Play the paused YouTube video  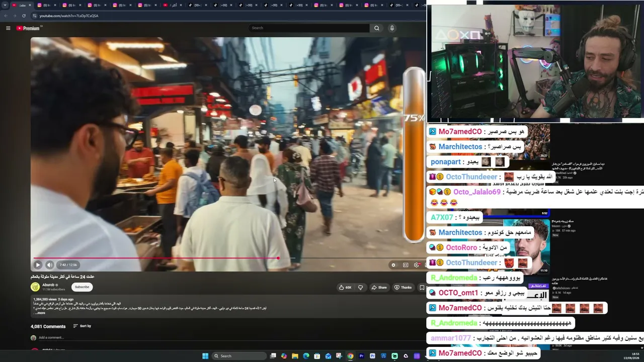[x=38, y=265]
